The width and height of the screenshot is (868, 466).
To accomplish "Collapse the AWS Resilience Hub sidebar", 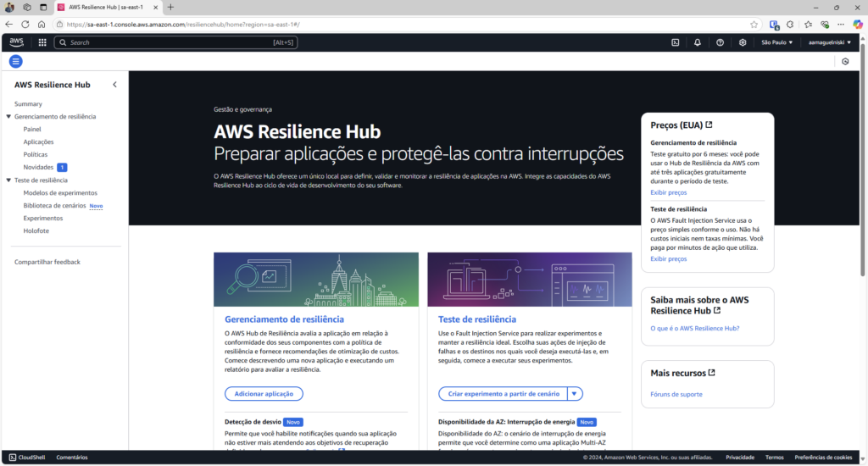I will 114,85.
